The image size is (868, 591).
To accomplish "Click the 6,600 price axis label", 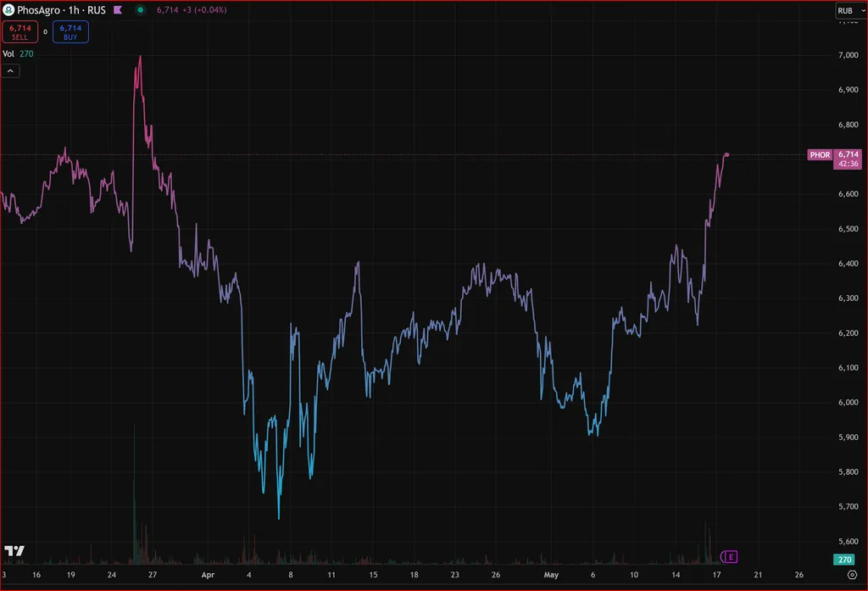I will pos(848,194).
